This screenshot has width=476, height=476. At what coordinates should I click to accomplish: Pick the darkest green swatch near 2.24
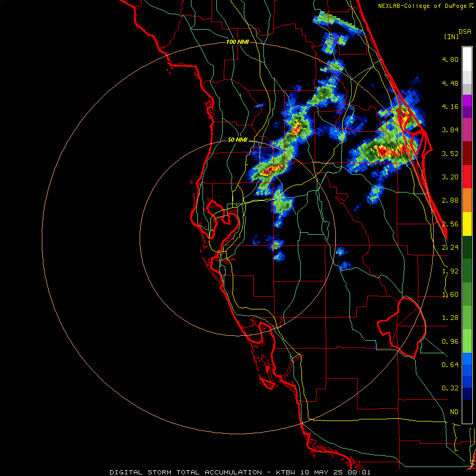pos(467,248)
